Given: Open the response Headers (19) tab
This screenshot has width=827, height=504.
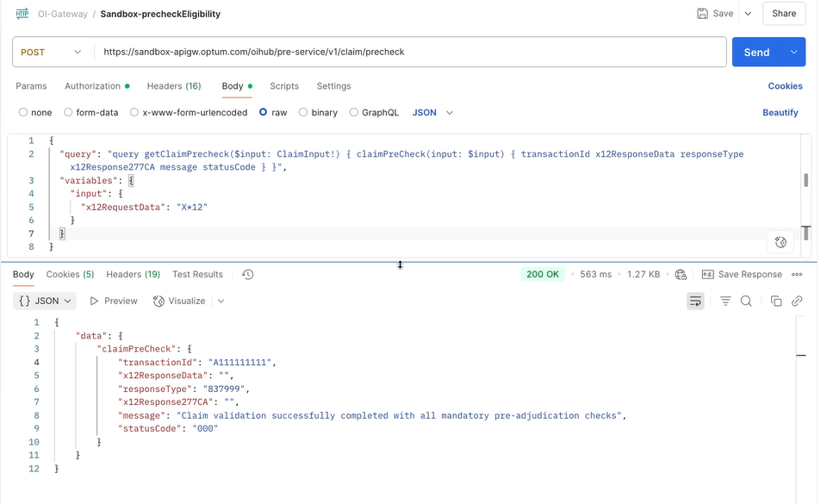Looking at the screenshot, I should pyautogui.click(x=133, y=274).
